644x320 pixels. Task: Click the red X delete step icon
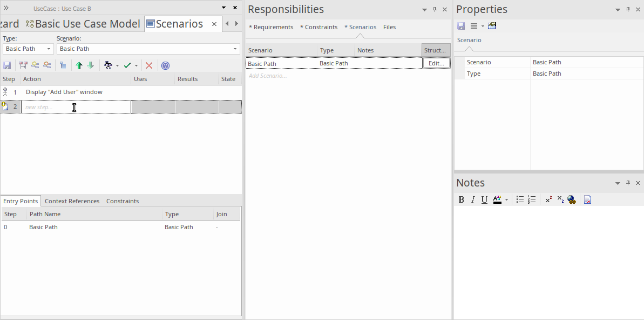[149, 65]
